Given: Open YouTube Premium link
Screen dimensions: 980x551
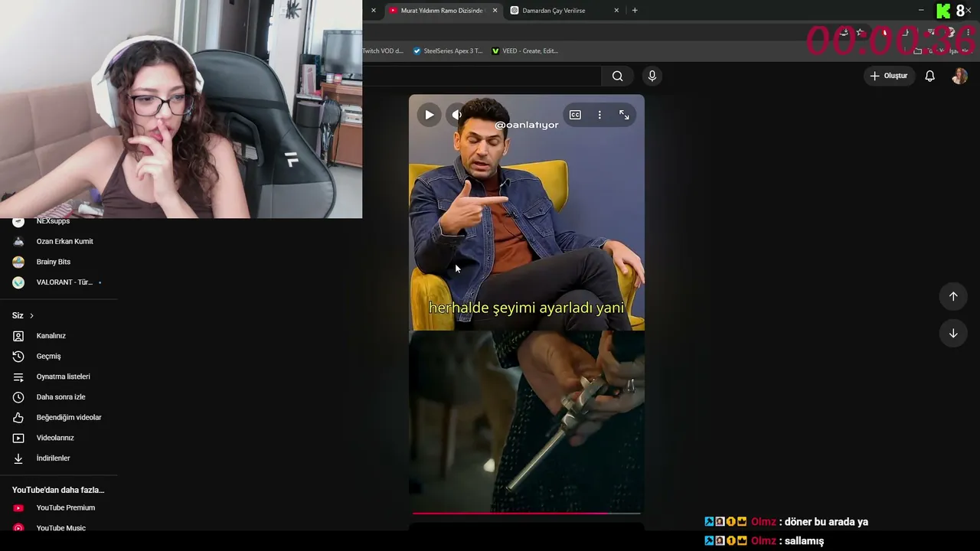Looking at the screenshot, I should click(66, 508).
